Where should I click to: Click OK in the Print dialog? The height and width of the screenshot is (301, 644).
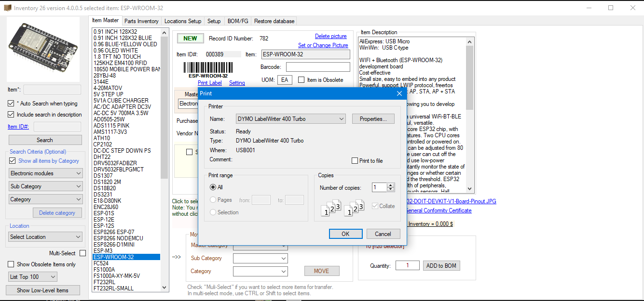click(x=345, y=234)
